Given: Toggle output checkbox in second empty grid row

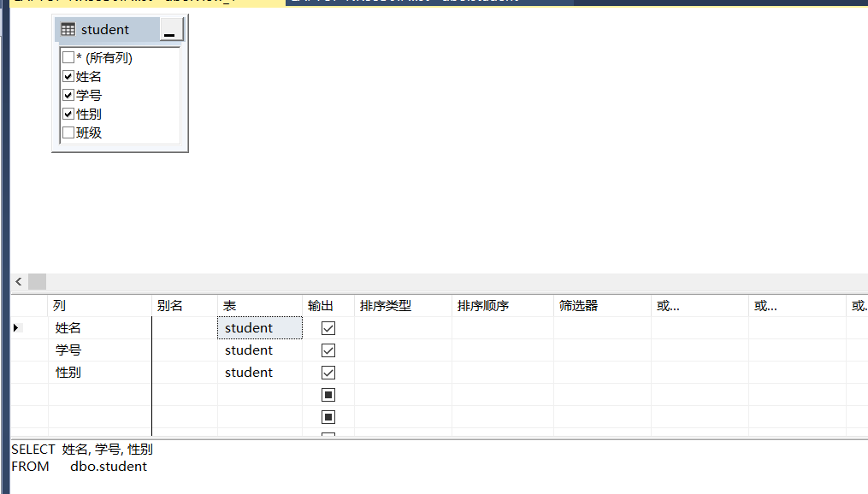Looking at the screenshot, I should click(328, 416).
